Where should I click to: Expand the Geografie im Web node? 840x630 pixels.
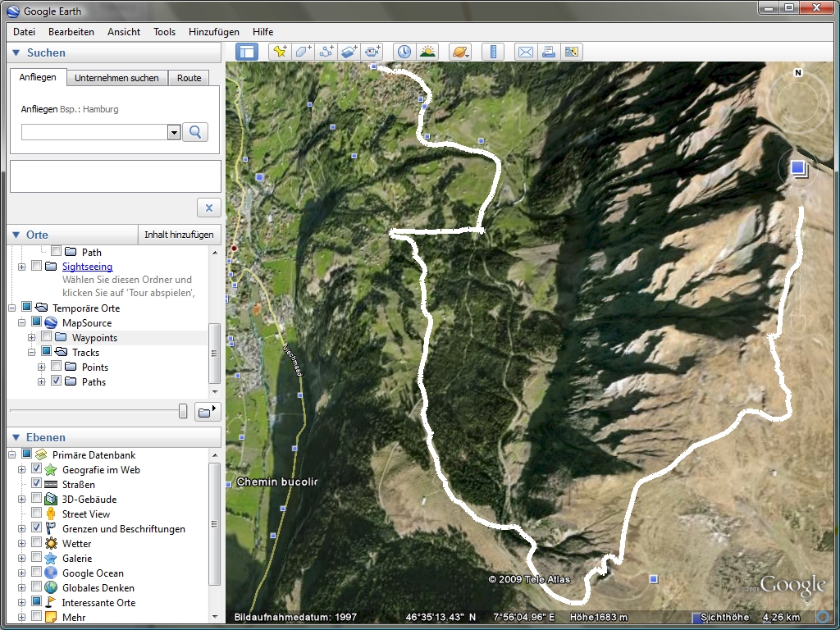click(22, 470)
